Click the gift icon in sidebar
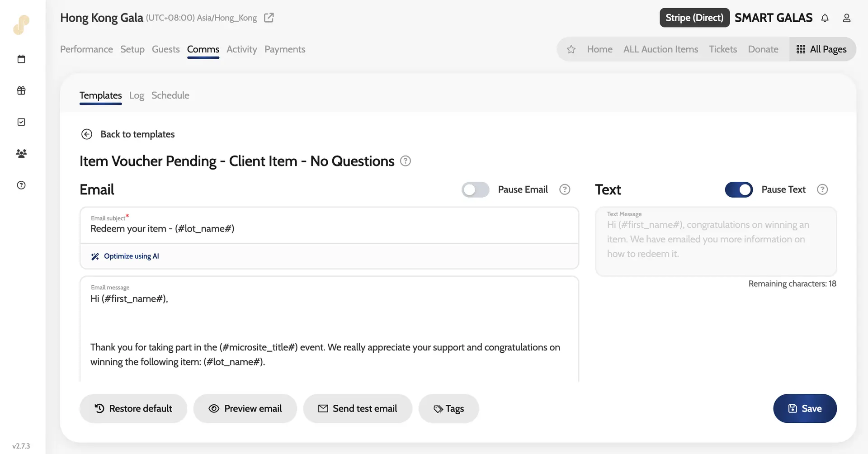The image size is (868, 454). point(21,90)
